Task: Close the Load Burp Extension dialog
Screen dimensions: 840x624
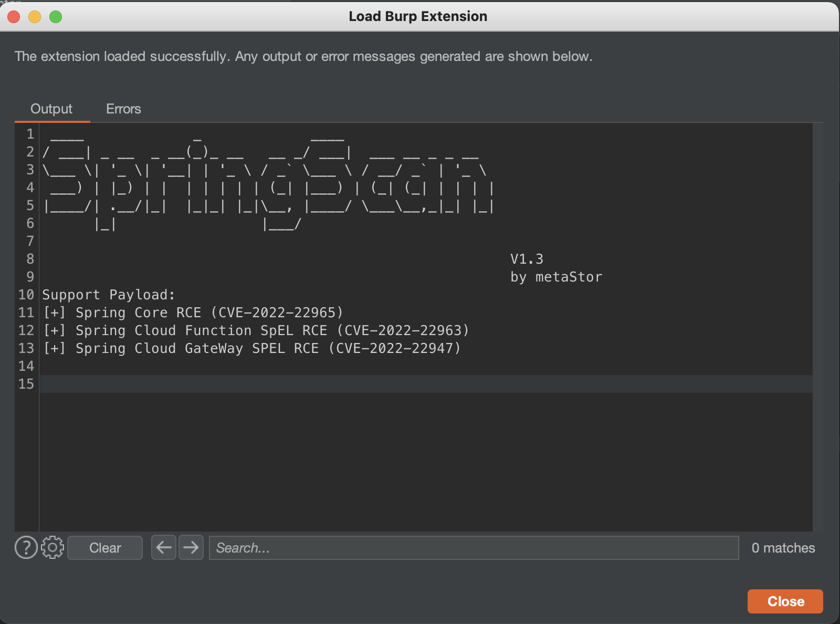Action: click(x=785, y=601)
